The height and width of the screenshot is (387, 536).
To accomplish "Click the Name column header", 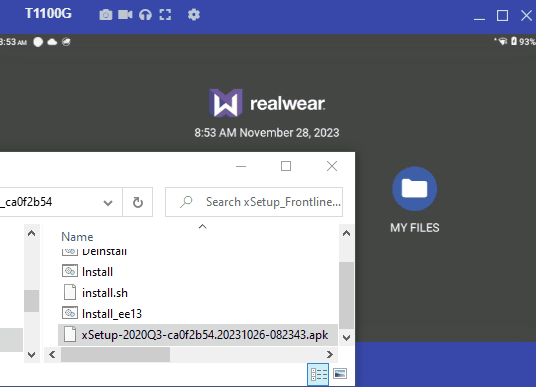I will (77, 237).
